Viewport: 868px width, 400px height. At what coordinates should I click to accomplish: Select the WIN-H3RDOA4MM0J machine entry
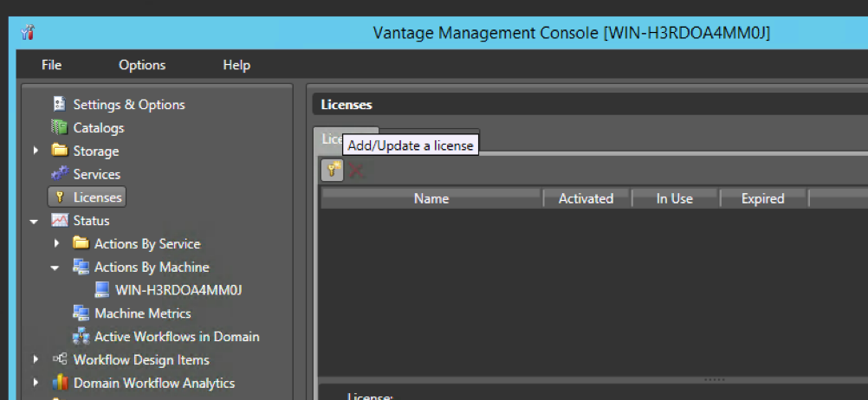pyautogui.click(x=178, y=290)
